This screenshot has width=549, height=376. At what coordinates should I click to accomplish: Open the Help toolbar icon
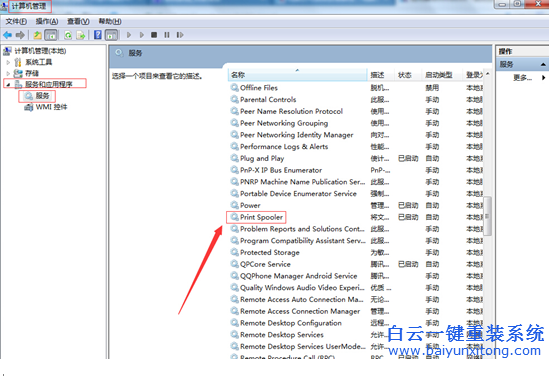[x=98, y=35]
